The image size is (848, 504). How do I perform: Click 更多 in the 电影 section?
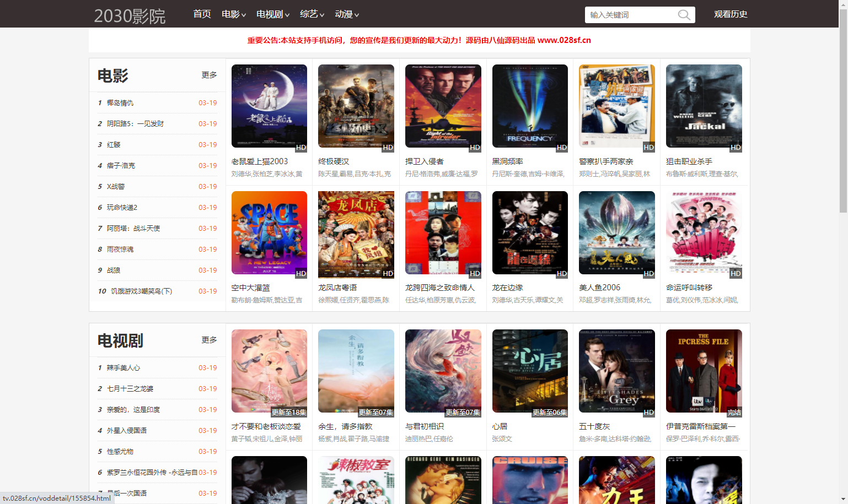[x=209, y=75]
